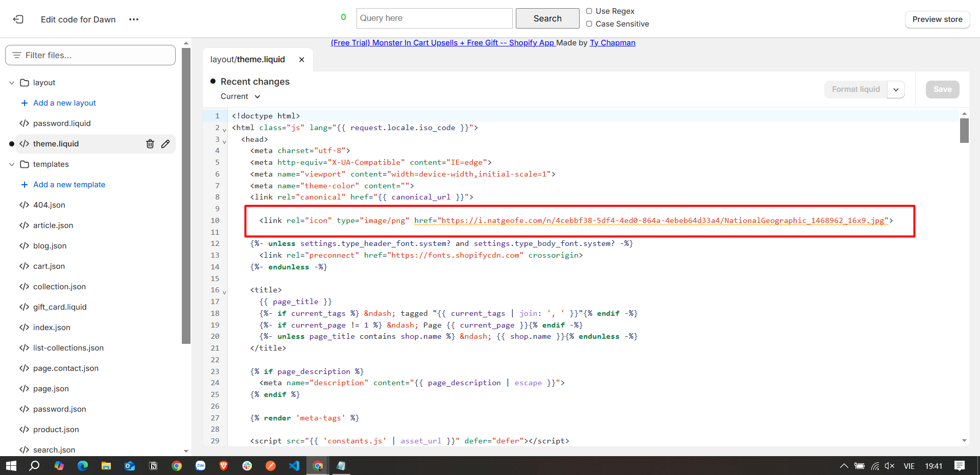This screenshot has height=475, width=980.
Task: Click the code editor vertical scrollbar thumb
Action: pyautogui.click(x=964, y=131)
